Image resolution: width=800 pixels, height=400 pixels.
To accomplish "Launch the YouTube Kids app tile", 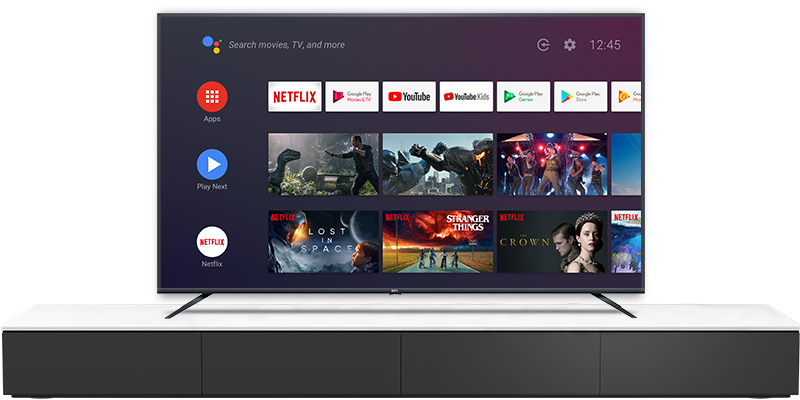I will [466, 96].
